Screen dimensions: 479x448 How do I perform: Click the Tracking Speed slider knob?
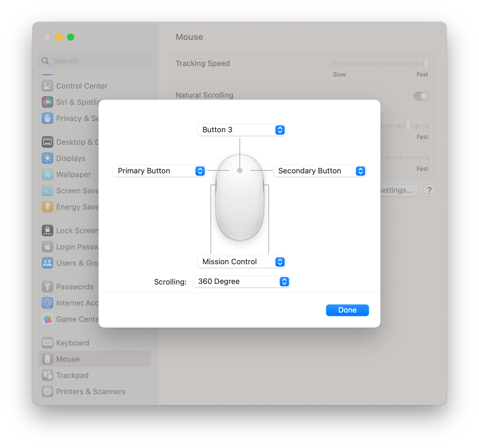point(426,64)
